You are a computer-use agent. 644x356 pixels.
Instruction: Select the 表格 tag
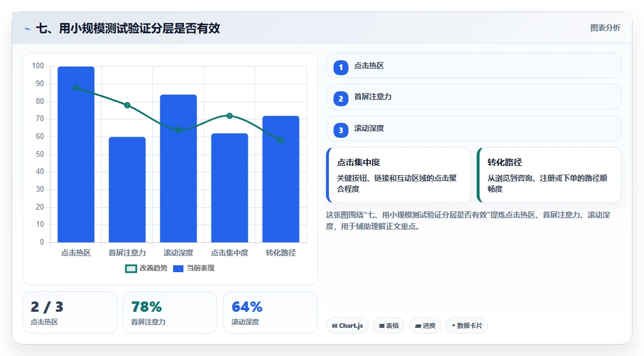[389, 326]
